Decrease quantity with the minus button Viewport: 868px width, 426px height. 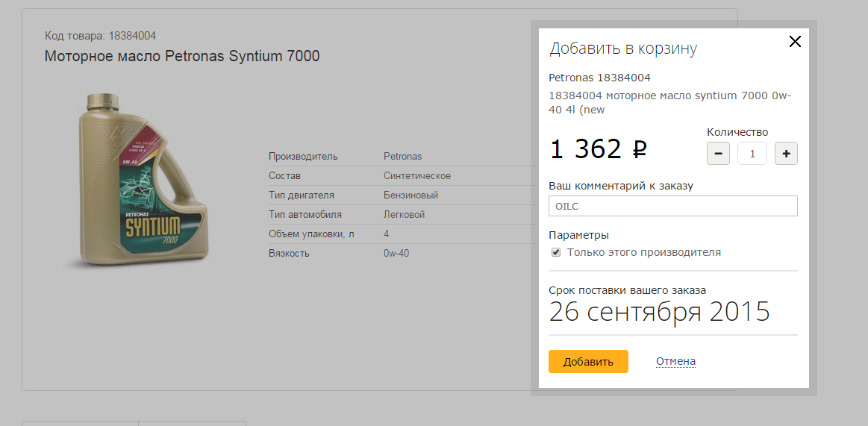pos(718,153)
